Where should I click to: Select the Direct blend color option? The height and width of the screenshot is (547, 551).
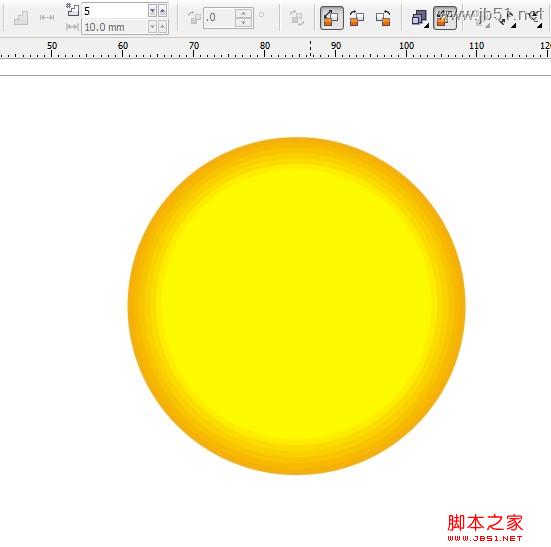[x=331, y=18]
